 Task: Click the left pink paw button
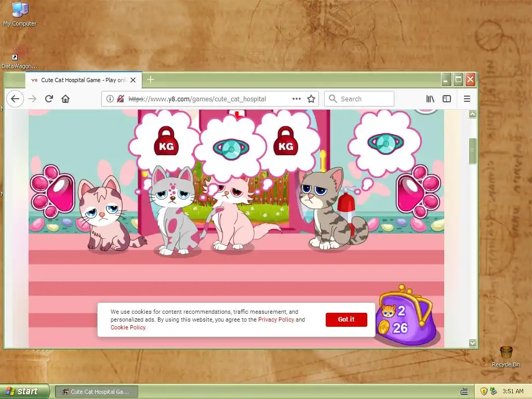52,192
